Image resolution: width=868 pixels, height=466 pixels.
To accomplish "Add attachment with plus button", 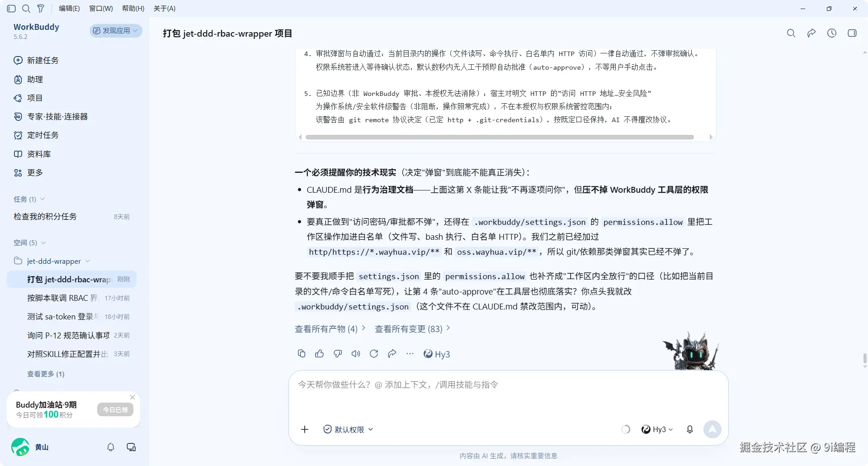I will click(x=305, y=429).
